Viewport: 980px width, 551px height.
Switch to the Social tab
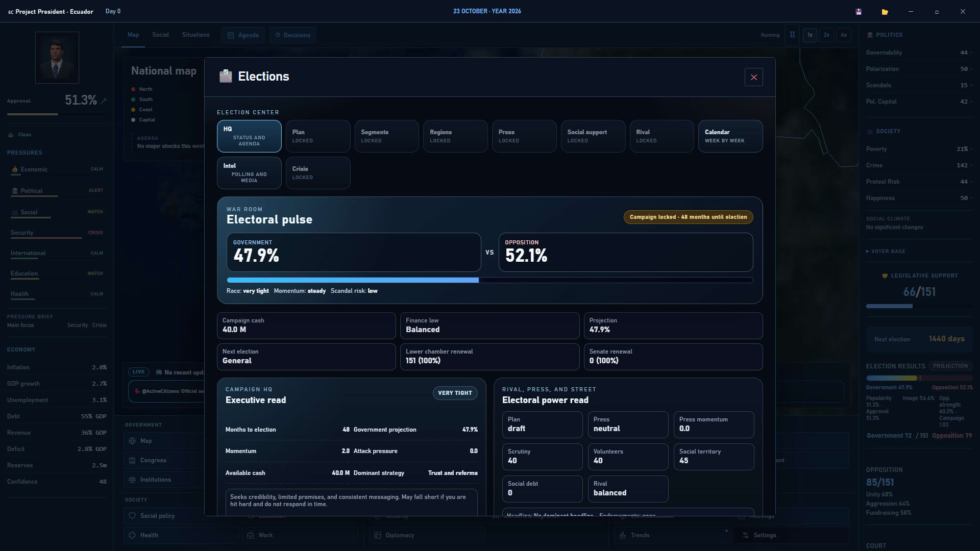(x=160, y=35)
